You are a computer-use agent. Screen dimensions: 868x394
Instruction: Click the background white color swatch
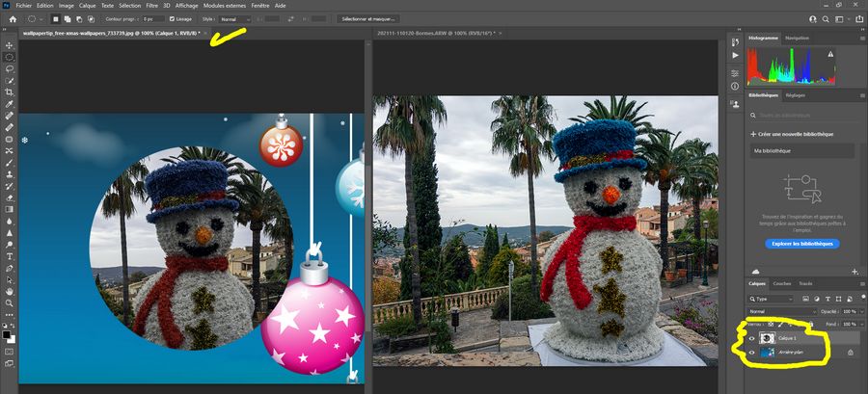coord(12,339)
